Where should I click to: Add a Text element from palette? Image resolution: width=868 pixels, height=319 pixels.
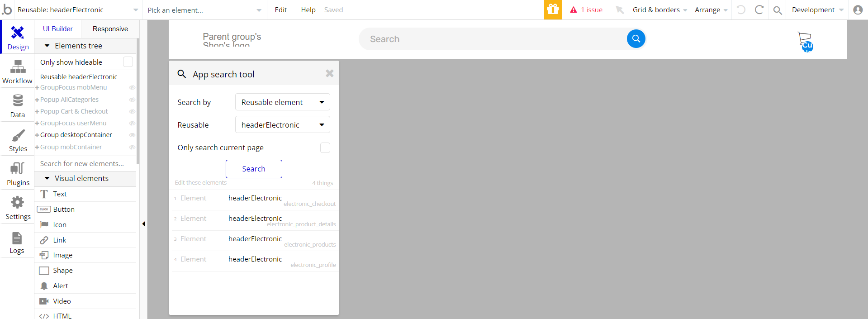click(x=85, y=194)
